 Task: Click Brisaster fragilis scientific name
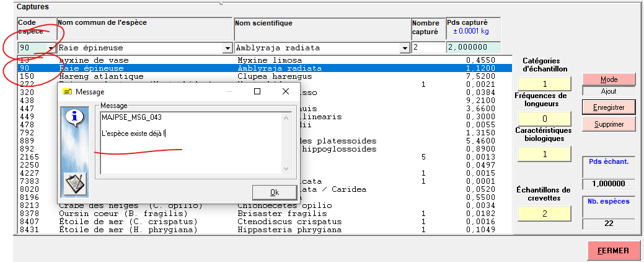282,214
